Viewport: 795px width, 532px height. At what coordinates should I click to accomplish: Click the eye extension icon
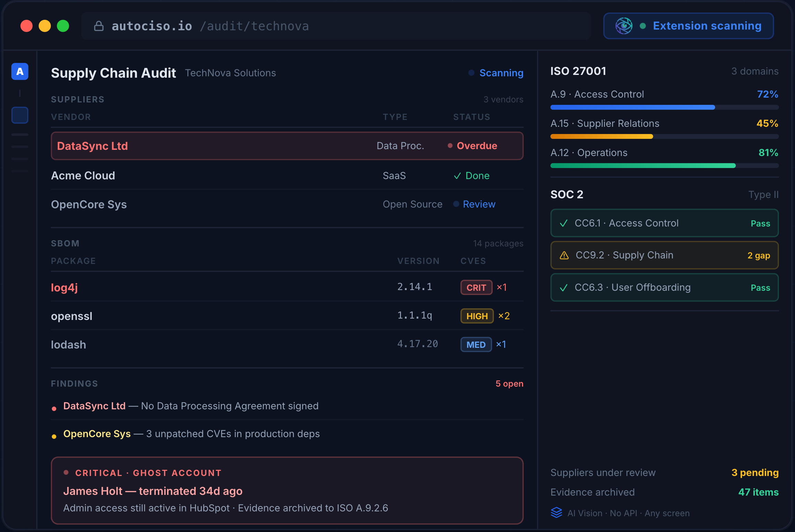click(624, 26)
